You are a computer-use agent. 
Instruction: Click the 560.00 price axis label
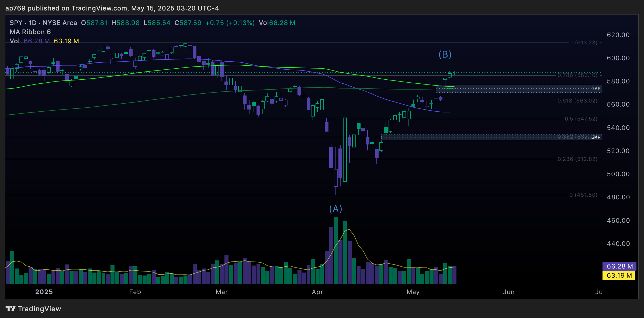pyautogui.click(x=618, y=104)
